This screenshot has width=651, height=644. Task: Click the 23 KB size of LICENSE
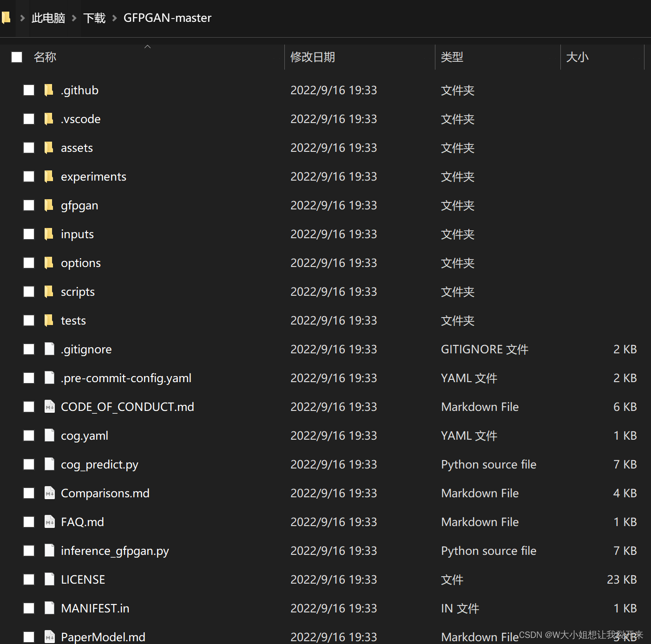(622, 579)
